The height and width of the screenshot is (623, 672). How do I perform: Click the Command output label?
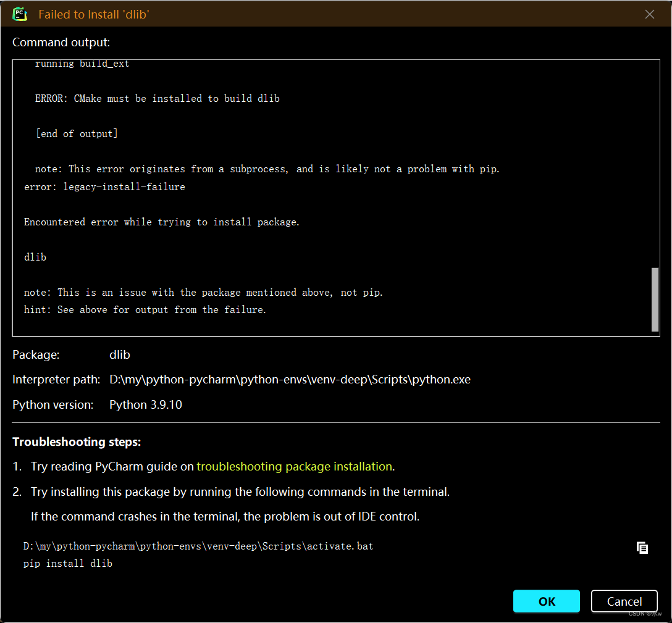[x=61, y=43]
